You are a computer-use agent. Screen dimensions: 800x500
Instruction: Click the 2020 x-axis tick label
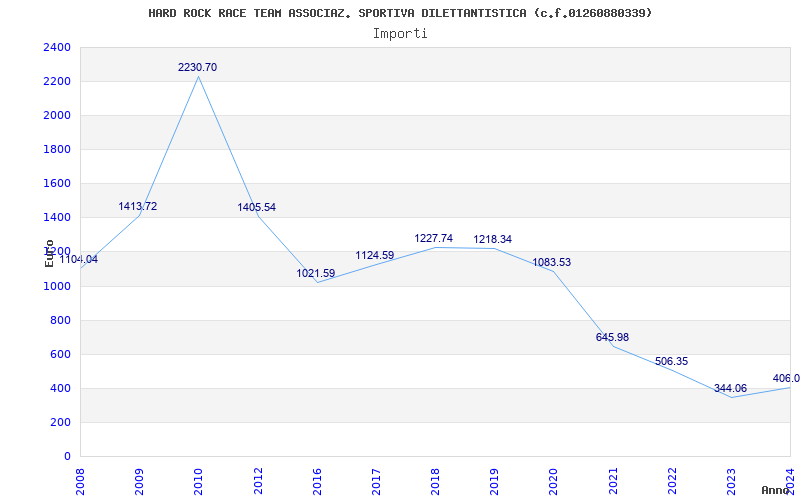tap(554, 481)
